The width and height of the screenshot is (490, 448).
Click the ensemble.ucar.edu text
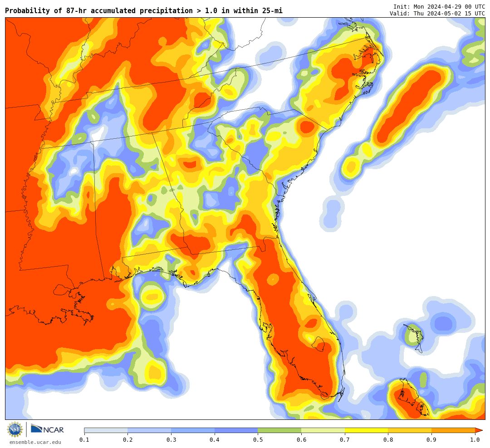pyautogui.click(x=35, y=442)
